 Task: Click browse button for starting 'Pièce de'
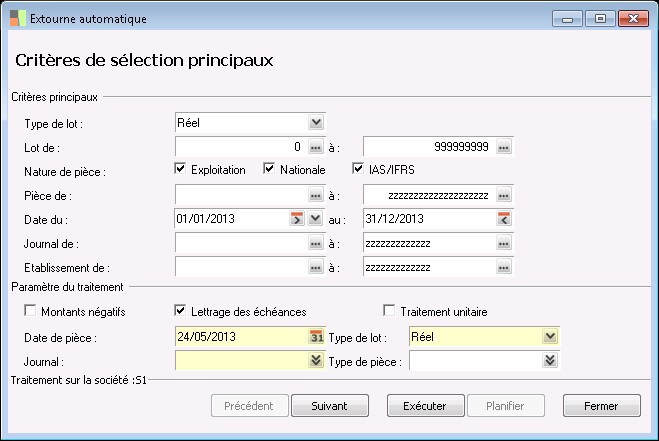click(316, 195)
